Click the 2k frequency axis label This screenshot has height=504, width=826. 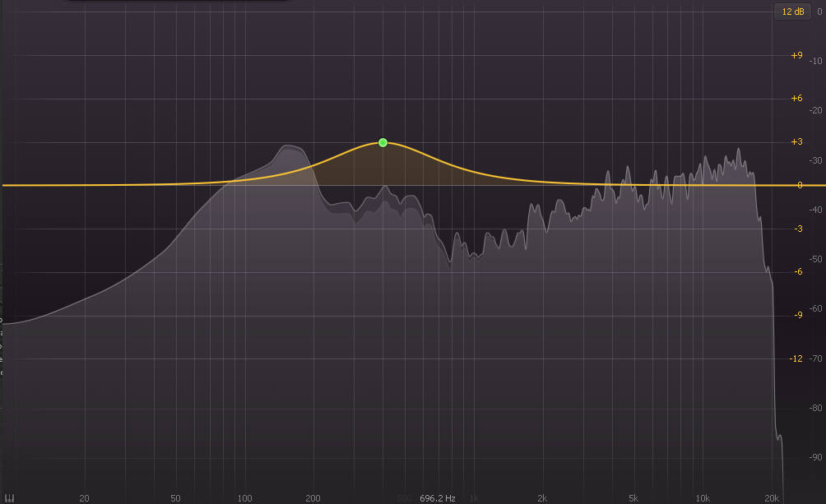(x=542, y=498)
